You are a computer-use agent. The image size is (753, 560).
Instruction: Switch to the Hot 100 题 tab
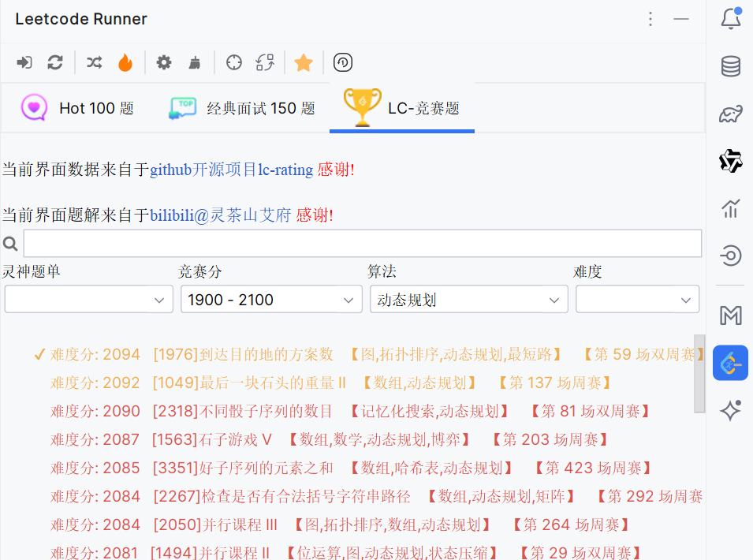coord(78,108)
